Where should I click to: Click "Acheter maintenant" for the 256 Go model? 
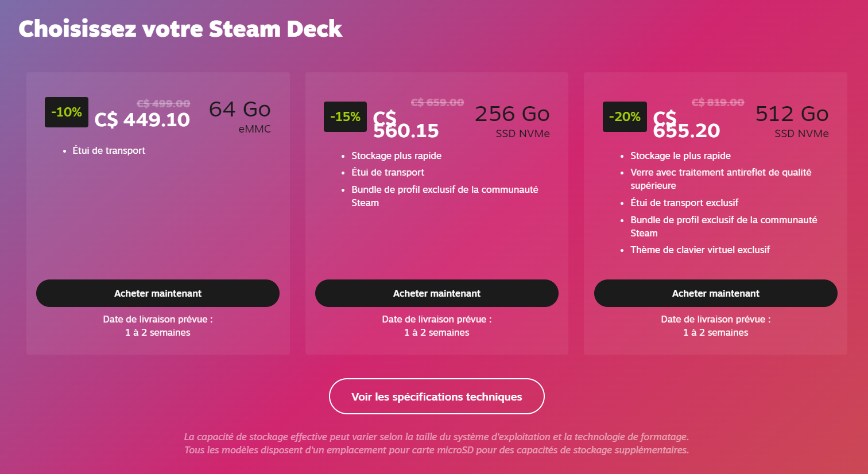436,293
